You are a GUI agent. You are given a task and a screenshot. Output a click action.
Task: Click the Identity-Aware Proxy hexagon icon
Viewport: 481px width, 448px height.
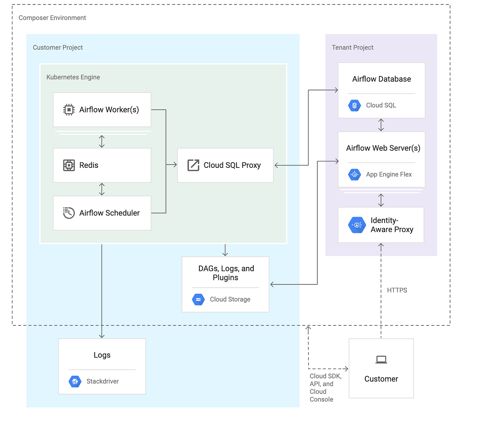tap(357, 225)
